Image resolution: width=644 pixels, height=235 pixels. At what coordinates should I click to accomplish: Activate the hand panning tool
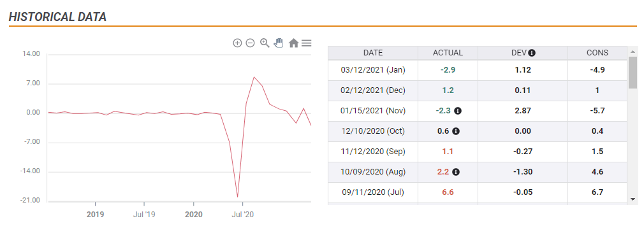click(279, 43)
